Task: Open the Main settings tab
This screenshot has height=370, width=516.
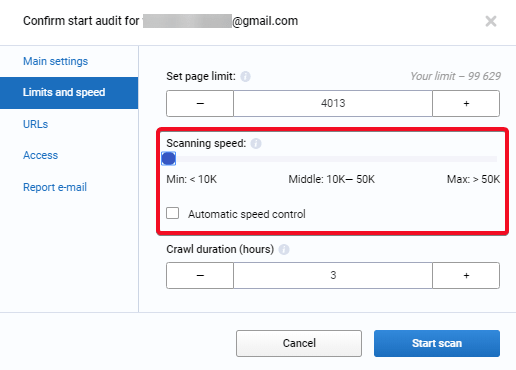Action: tap(55, 61)
